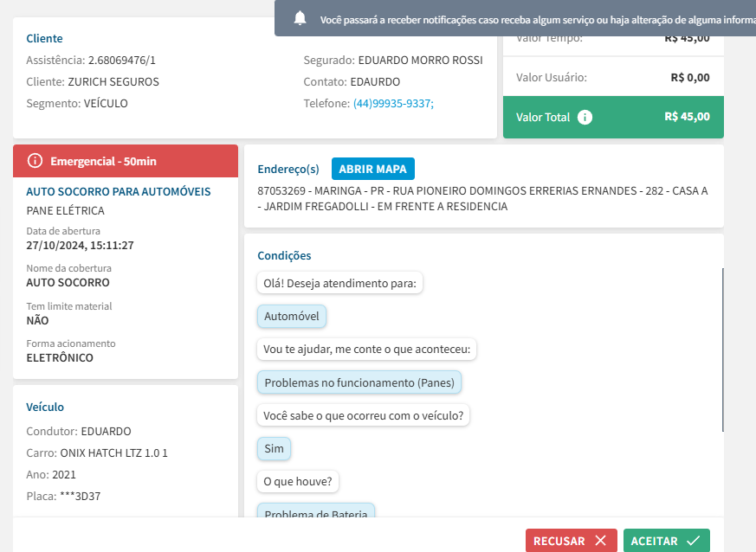
Task: Click the Valor Usuário row
Action: [613, 77]
